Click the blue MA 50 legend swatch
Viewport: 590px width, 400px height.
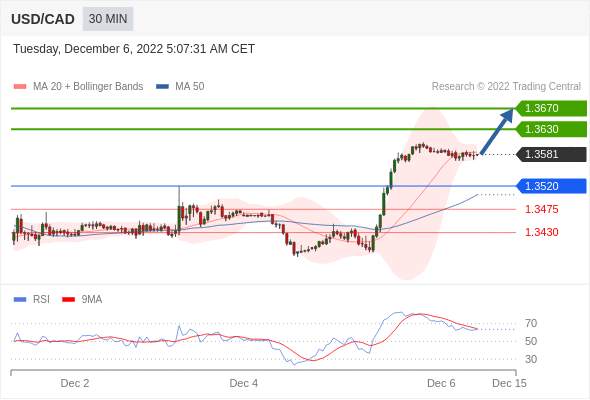(x=162, y=87)
